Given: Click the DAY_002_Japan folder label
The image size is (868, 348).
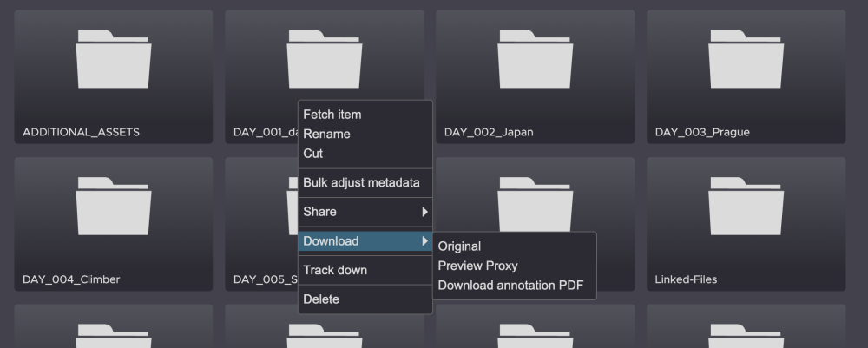Looking at the screenshot, I should (489, 133).
